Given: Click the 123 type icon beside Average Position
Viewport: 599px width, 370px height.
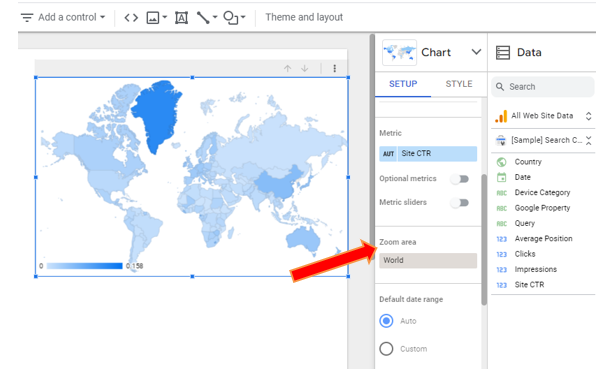Looking at the screenshot, I should pos(502,239).
